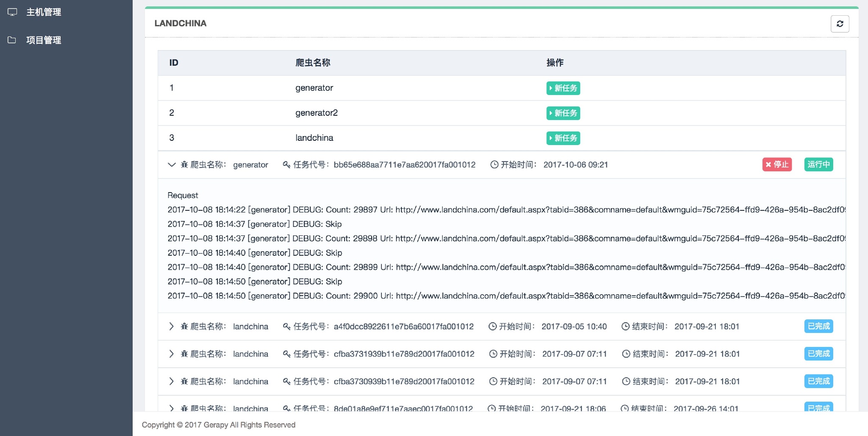Open 主机管理 in the sidebar
The image size is (868, 436).
(x=44, y=12)
